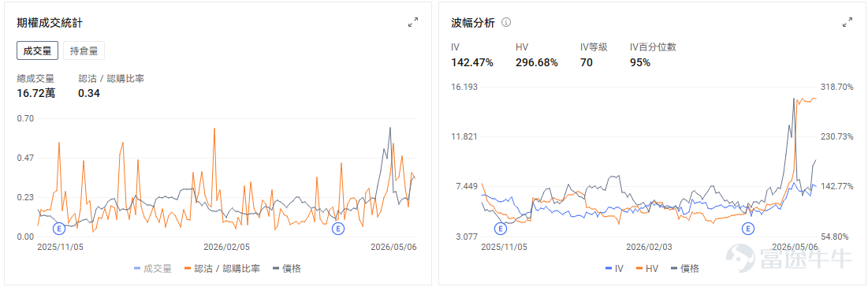Click the 總成交量 value 16.72萬

click(x=36, y=93)
